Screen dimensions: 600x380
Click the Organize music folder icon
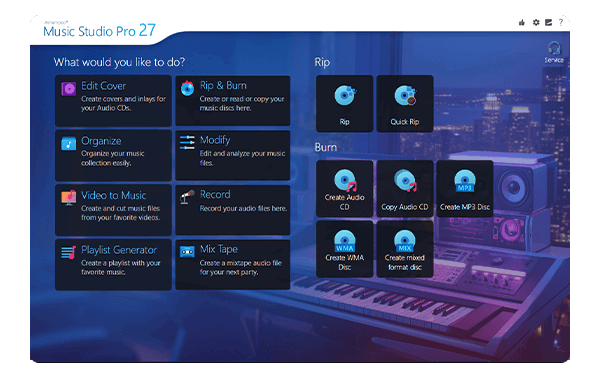[x=68, y=144]
